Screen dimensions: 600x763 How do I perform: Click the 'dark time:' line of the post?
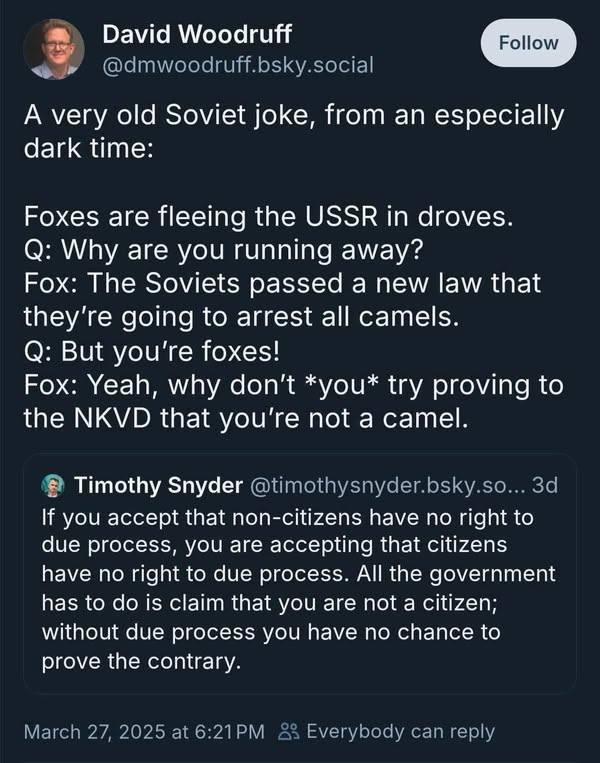click(89, 148)
